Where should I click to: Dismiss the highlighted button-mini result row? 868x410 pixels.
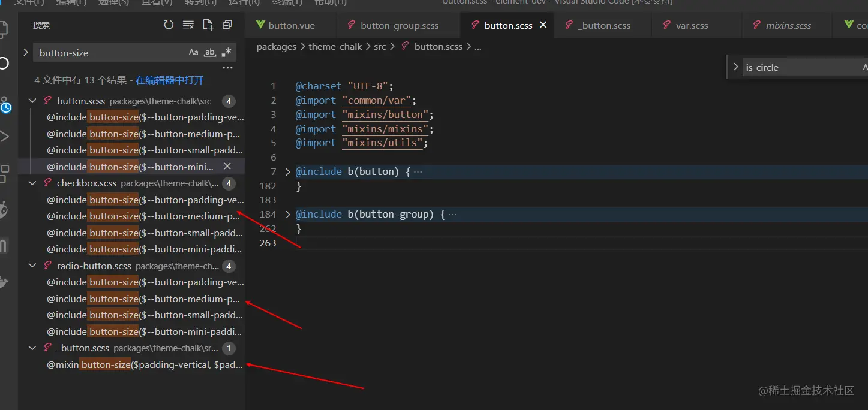[x=227, y=166]
